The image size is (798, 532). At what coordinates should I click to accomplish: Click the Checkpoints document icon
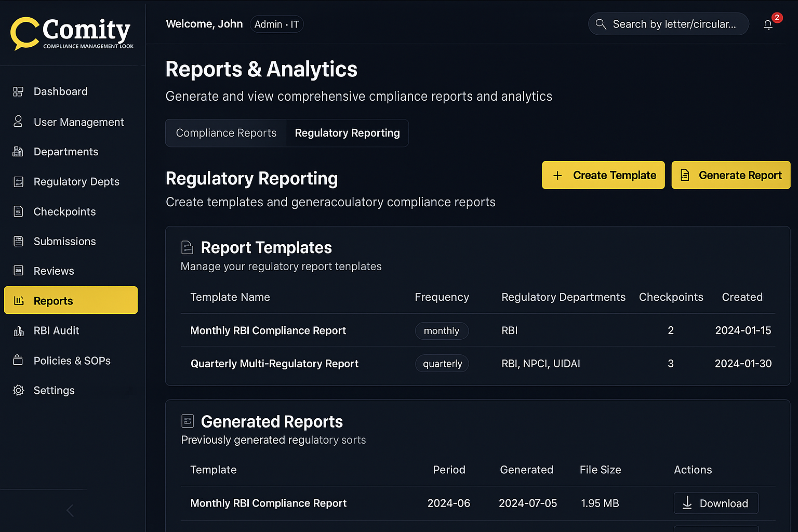18,211
